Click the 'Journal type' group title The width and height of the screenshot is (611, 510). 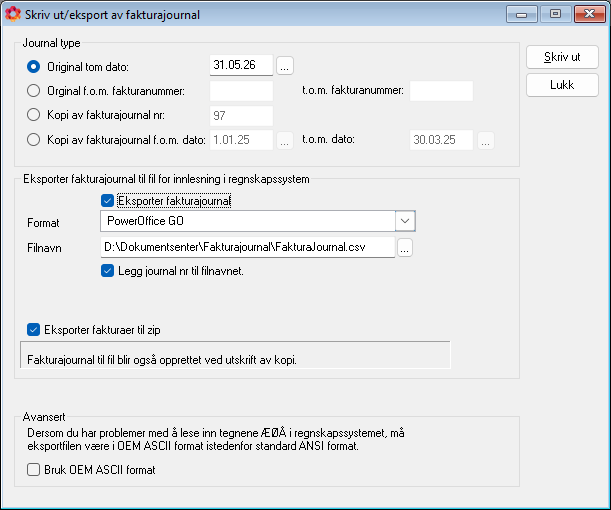coord(51,43)
